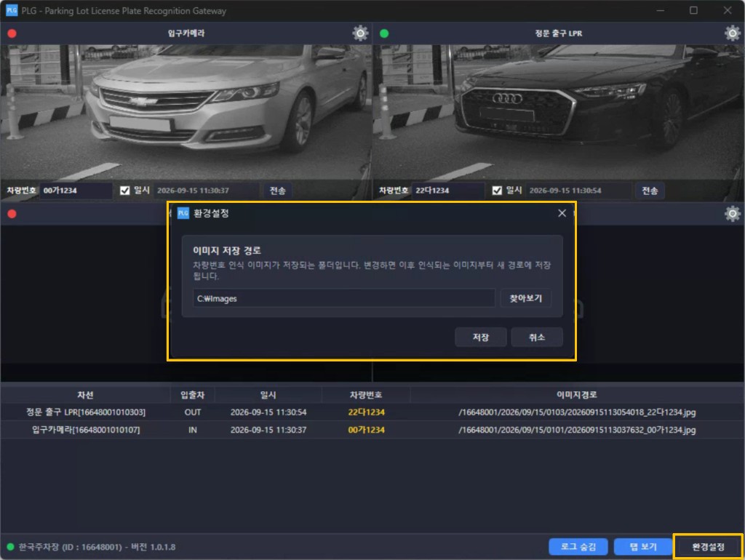Image resolution: width=745 pixels, height=560 pixels.
Task: Click the red status indicator beside 입구카메라
Action: (12, 33)
